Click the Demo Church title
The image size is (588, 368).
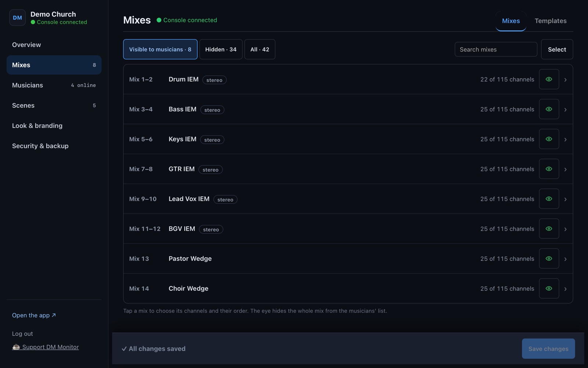click(53, 14)
